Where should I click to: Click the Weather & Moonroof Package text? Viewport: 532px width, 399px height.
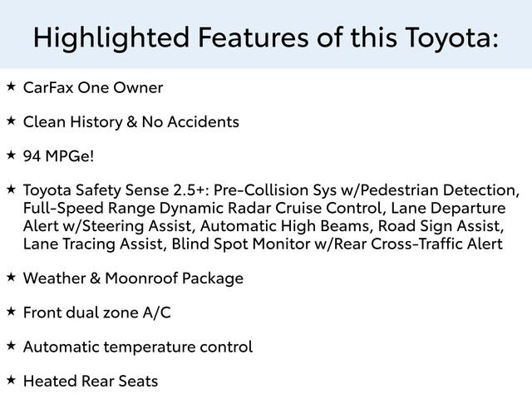[133, 278]
